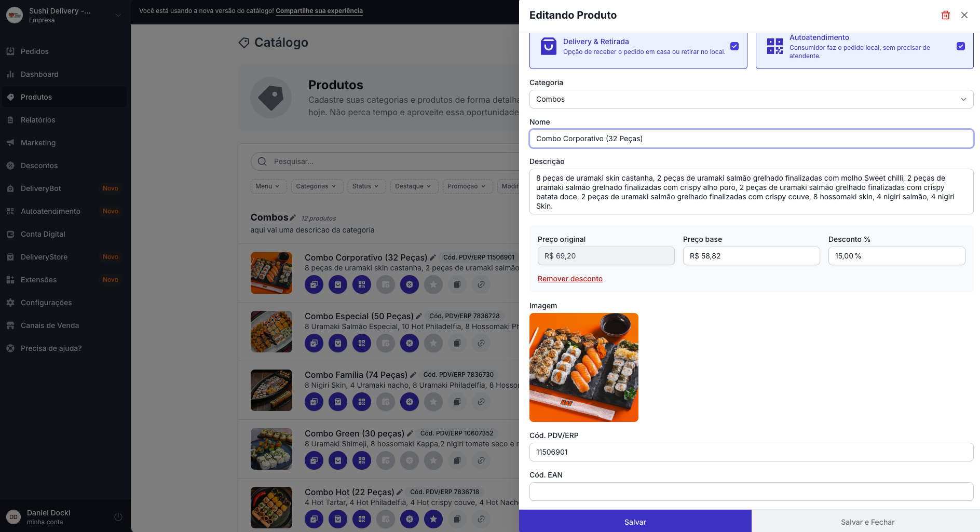Click the power logout icon beside Daniel Docki

pyautogui.click(x=118, y=517)
